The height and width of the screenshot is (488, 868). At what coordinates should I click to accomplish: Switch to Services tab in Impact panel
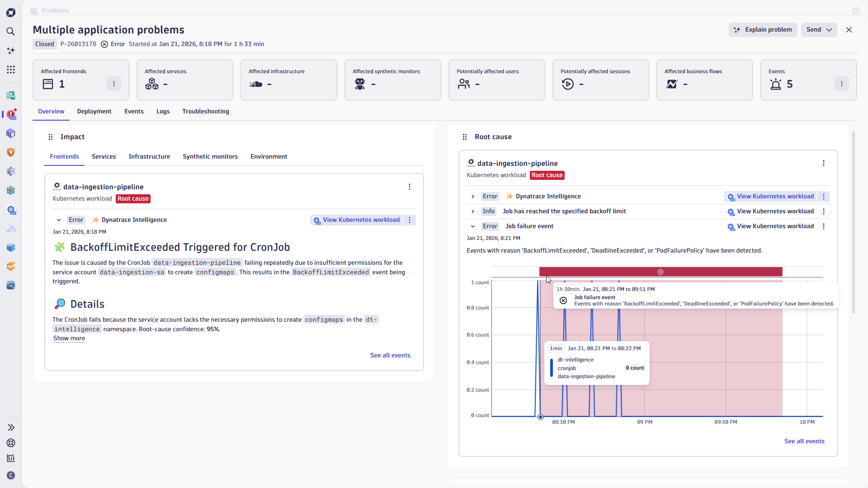(104, 156)
